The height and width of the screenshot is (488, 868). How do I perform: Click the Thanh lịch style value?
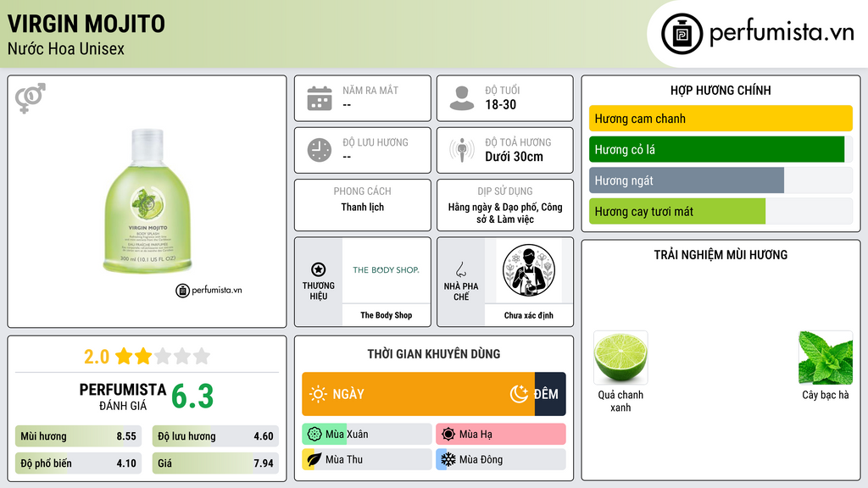coord(363,207)
